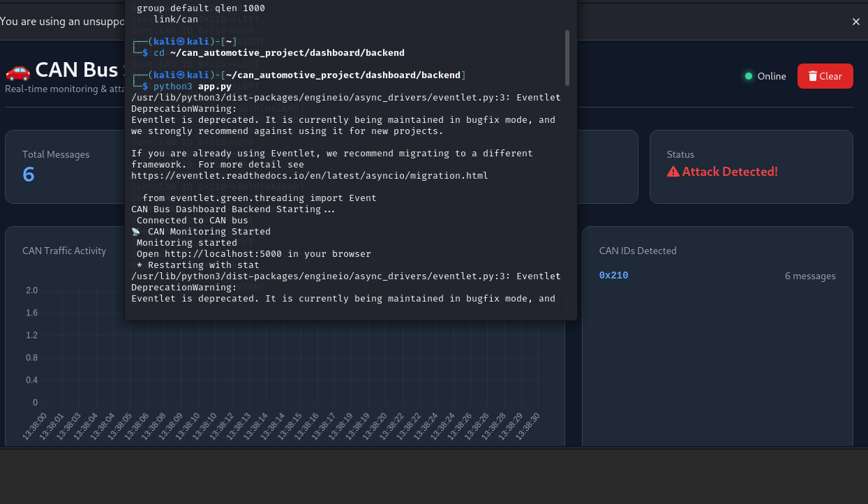The image size is (868, 504).
Task: Click the 13:38:00 chart axis label
Action: (x=35, y=425)
